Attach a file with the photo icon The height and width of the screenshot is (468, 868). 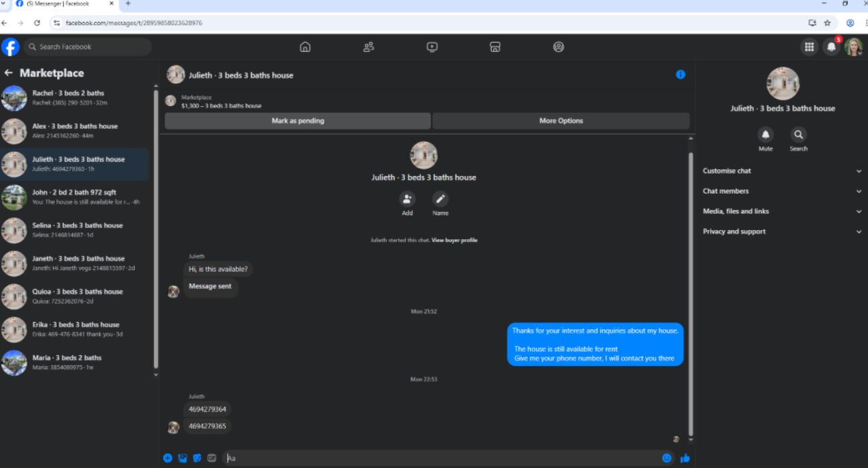point(182,458)
